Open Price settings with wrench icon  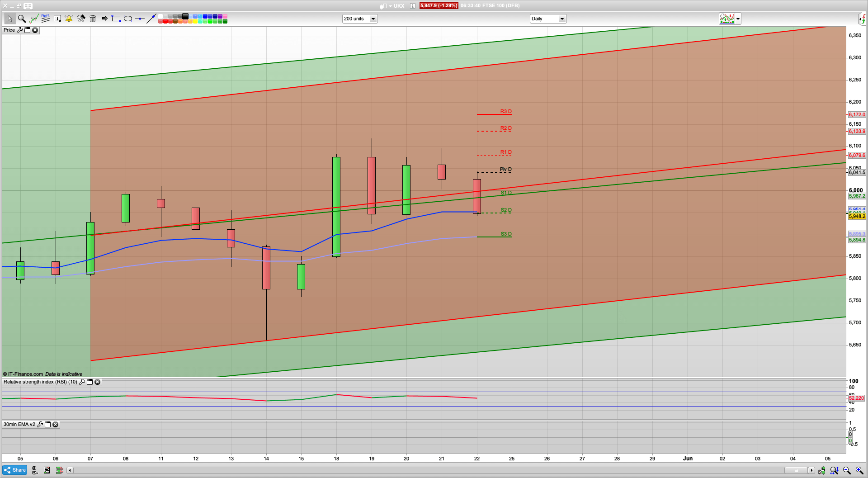click(19, 30)
